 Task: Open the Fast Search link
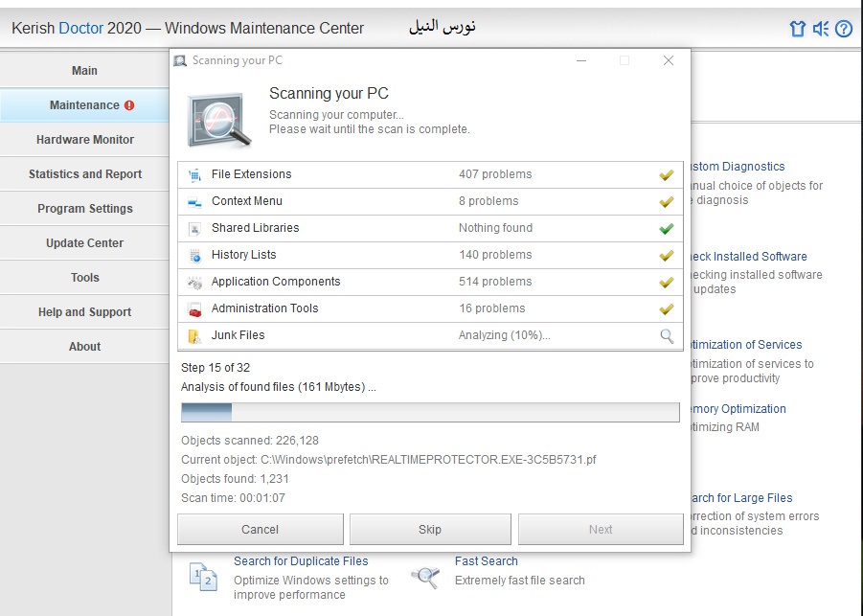click(486, 561)
